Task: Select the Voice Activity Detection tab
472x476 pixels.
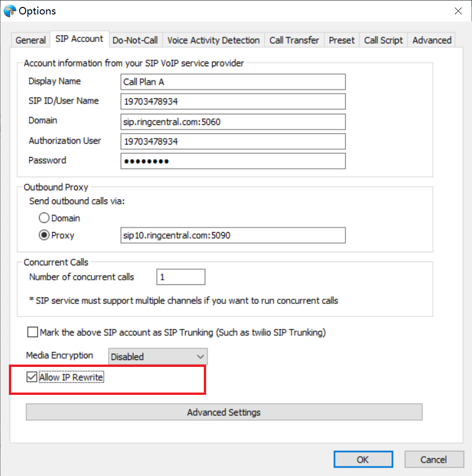Action: pos(213,40)
